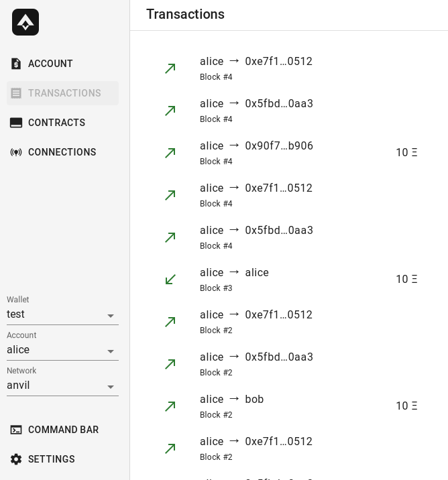Open the alice → alice transaction in Block #3

point(288,279)
